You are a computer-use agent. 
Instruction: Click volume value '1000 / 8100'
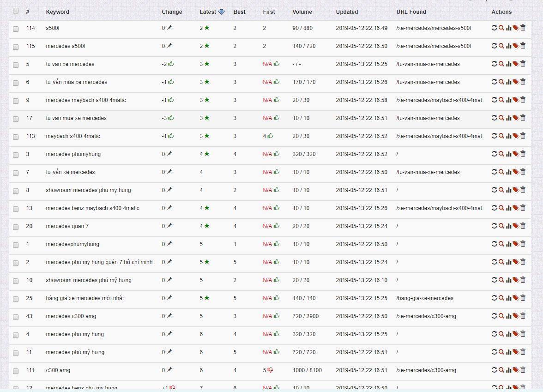pyautogui.click(x=307, y=370)
